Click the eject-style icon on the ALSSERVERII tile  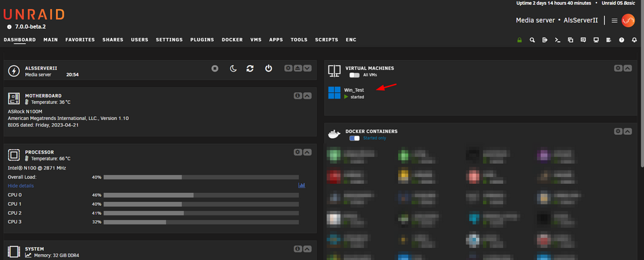(x=298, y=68)
